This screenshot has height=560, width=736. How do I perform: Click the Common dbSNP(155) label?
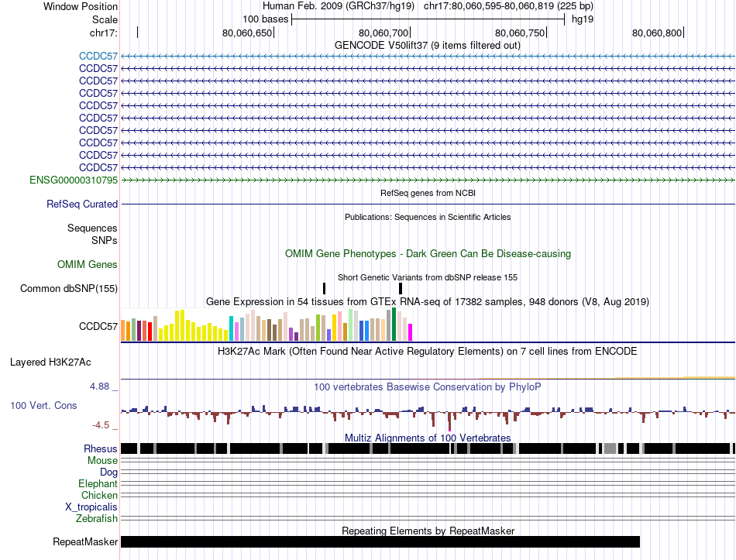pyautogui.click(x=69, y=289)
